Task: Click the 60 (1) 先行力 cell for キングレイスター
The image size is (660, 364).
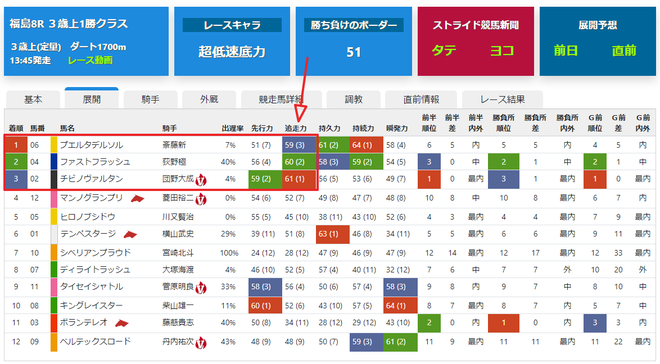Action: 265,306
